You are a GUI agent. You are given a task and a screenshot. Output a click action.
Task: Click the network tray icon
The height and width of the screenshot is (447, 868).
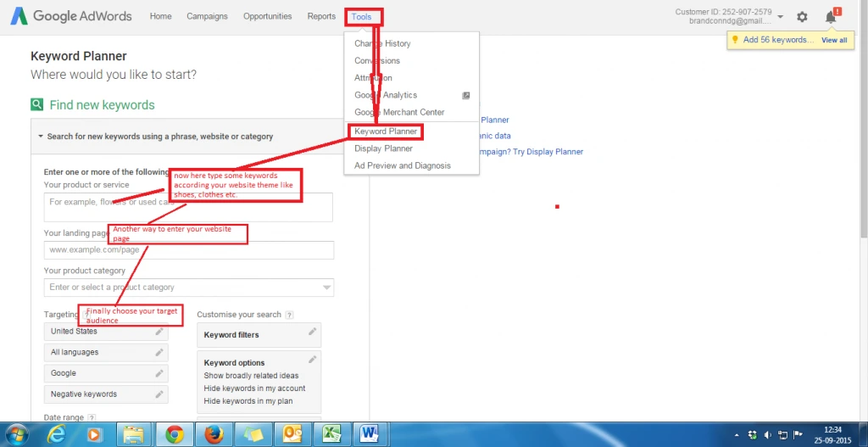[x=783, y=435]
